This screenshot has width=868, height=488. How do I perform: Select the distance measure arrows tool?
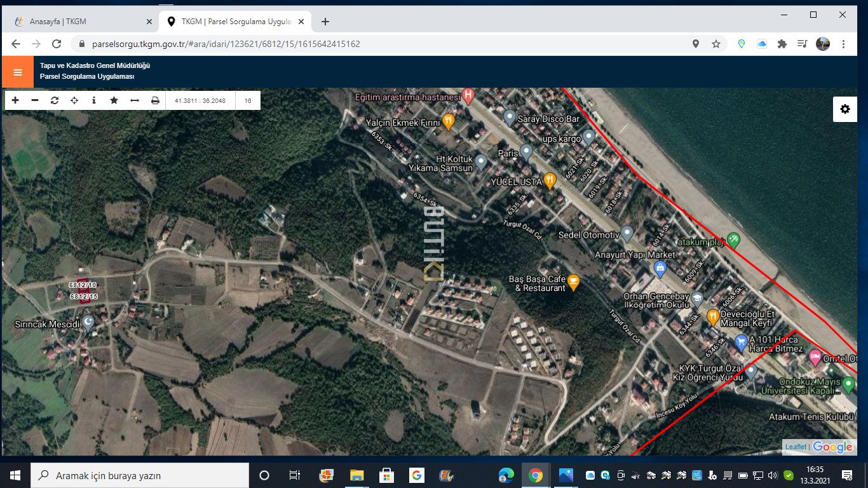click(135, 100)
